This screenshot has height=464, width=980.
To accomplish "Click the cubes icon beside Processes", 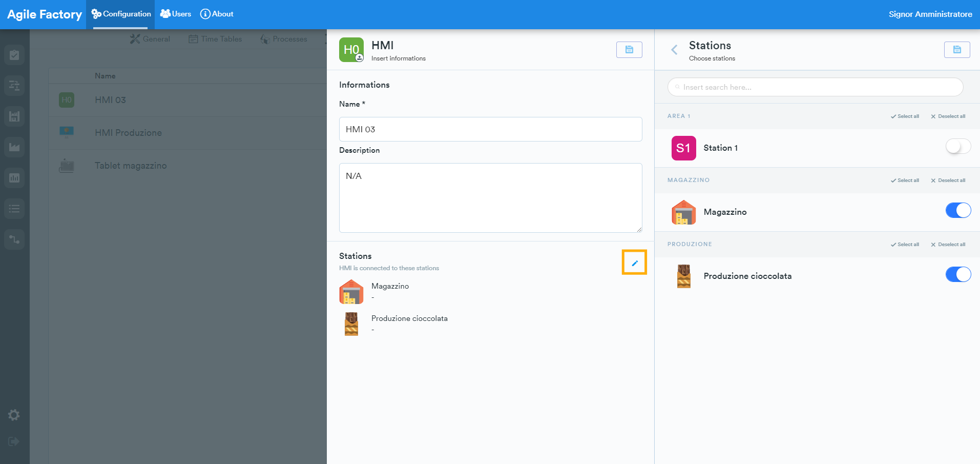I will [265, 39].
